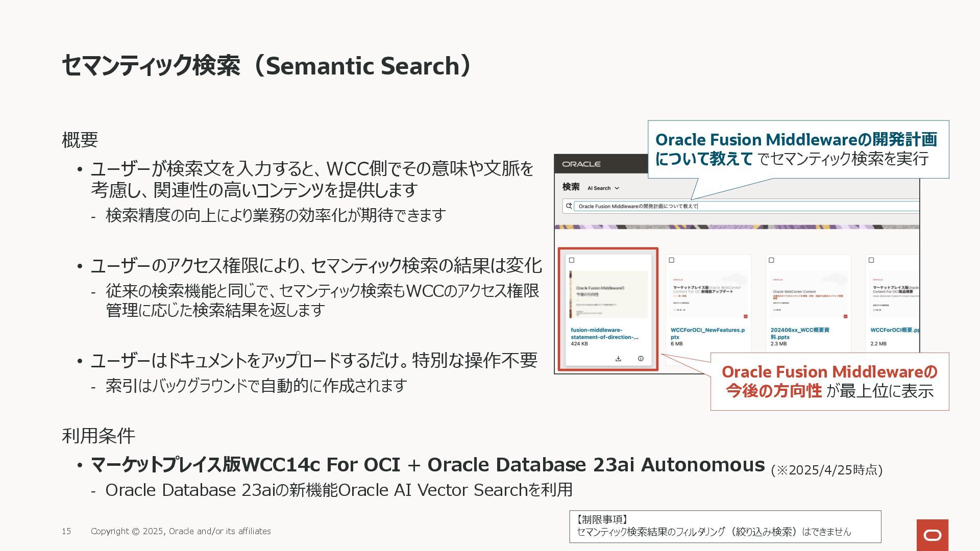This screenshot has height=551, width=980.
Task: Click the AI search magnifier icon
Action: [x=569, y=206]
